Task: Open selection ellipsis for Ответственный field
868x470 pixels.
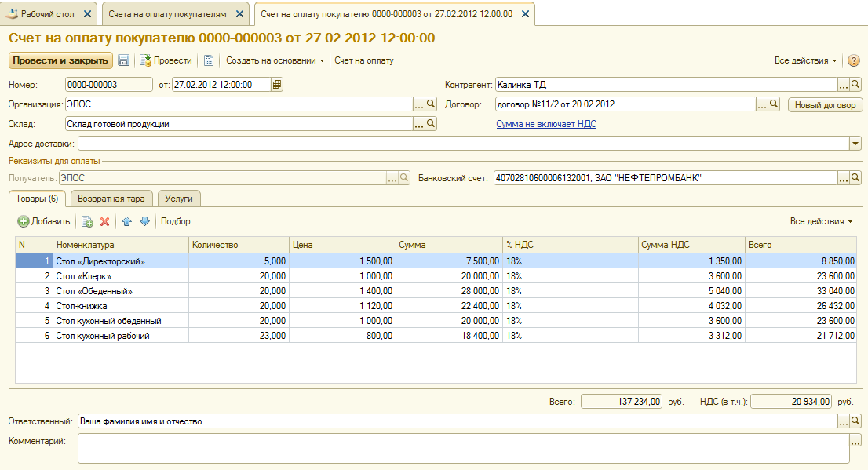Action: [x=843, y=421]
